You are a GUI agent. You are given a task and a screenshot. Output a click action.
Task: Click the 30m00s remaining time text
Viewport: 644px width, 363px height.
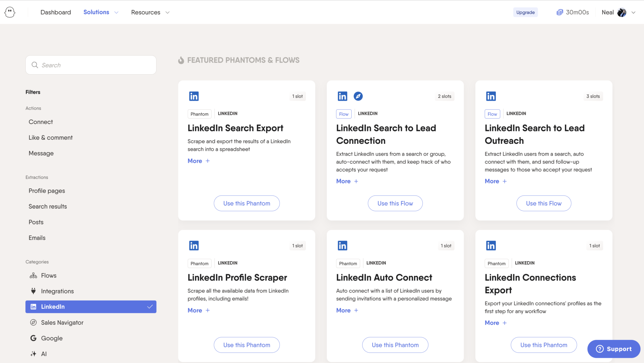[577, 12]
